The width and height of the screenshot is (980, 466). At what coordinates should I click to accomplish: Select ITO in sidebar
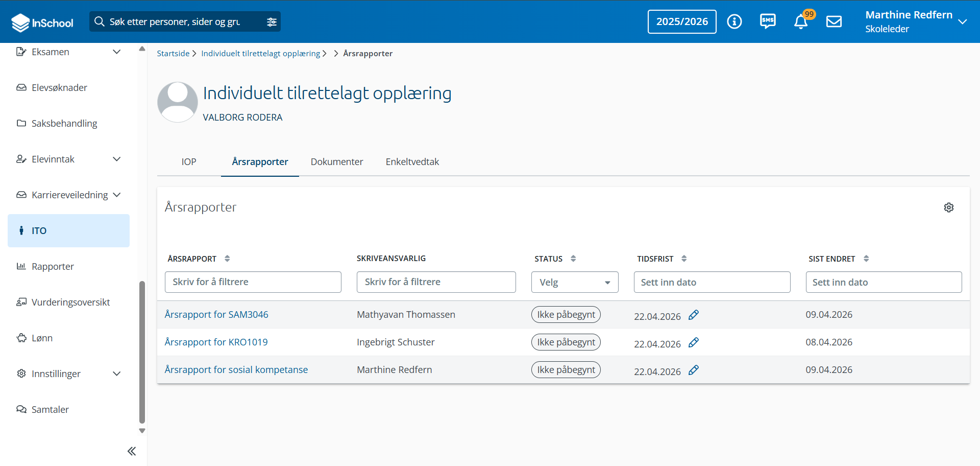68,231
